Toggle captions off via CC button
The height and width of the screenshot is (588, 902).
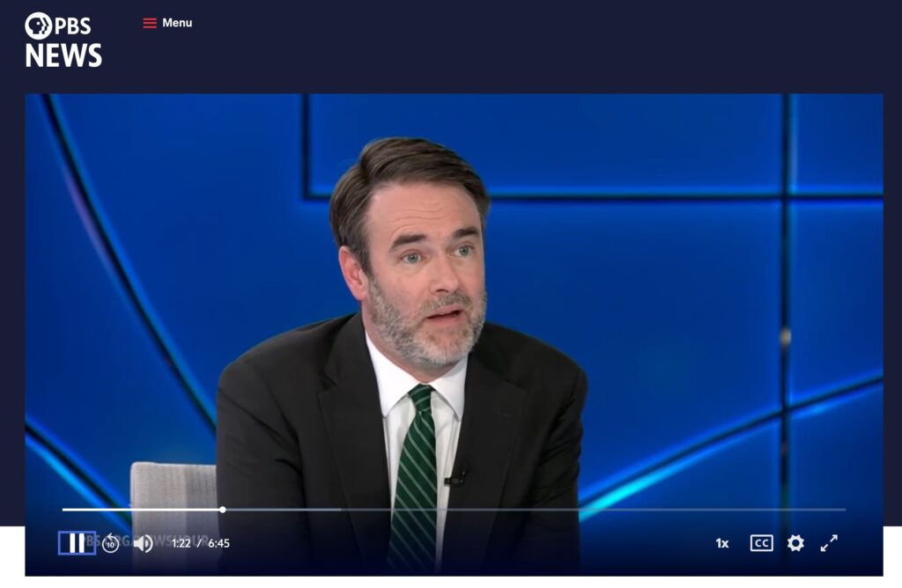760,543
